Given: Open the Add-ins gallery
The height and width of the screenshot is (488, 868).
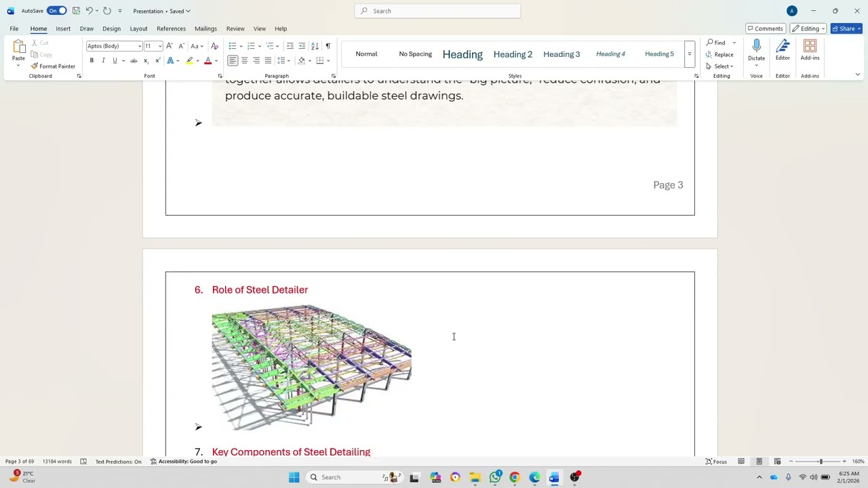Looking at the screenshot, I should point(810,50).
